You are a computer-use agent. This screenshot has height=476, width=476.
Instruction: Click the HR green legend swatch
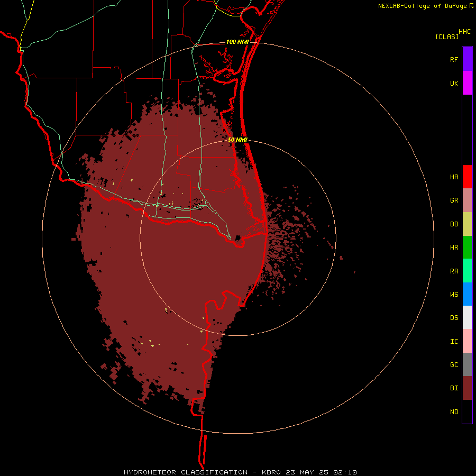tap(467, 248)
